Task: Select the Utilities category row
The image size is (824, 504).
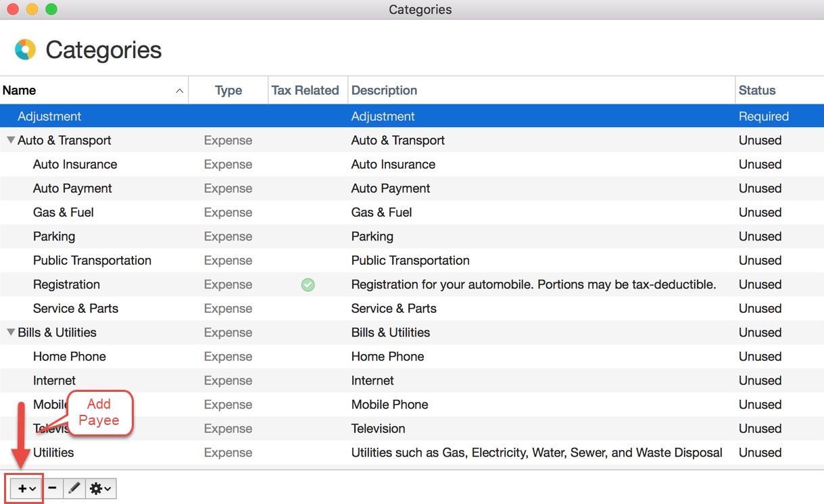Action: tap(53, 452)
